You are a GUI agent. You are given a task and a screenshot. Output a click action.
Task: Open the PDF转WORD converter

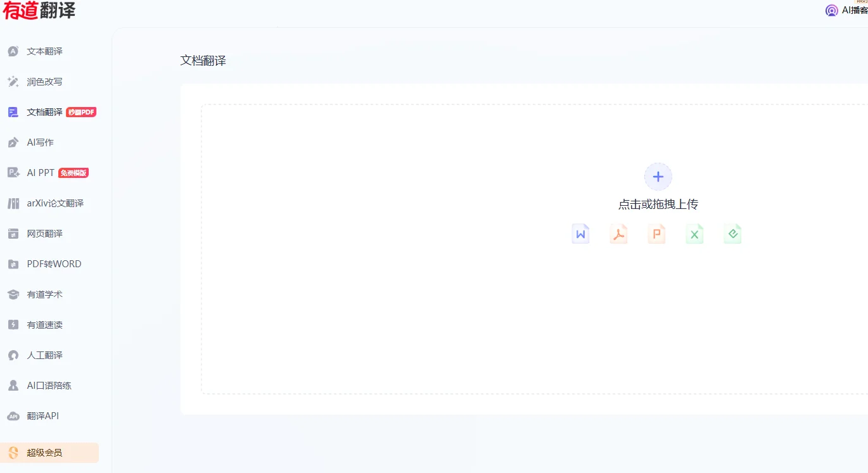(55, 263)
